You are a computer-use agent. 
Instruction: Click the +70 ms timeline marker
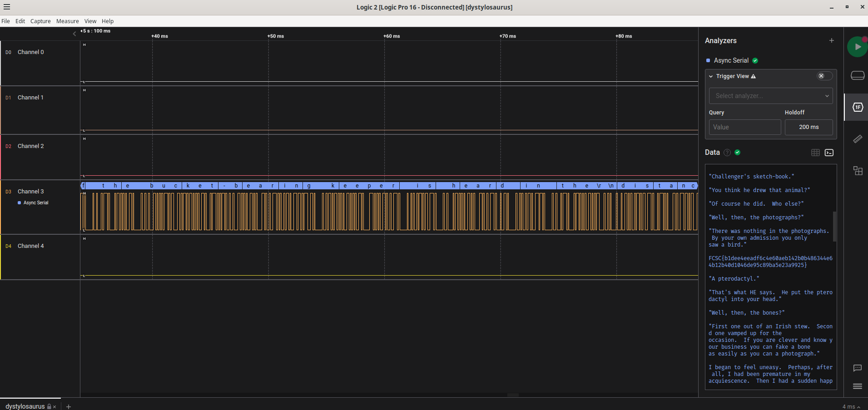click(508, 36)
